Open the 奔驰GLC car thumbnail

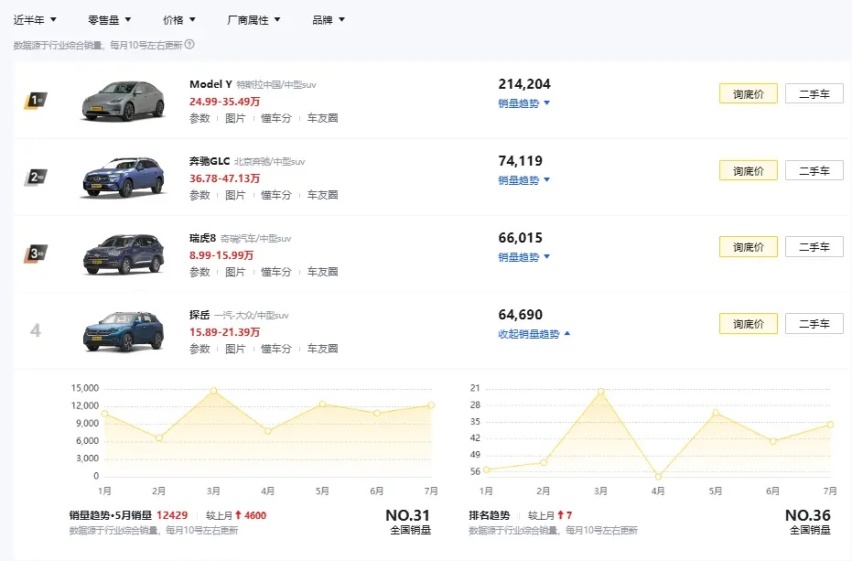pos(123,177)
